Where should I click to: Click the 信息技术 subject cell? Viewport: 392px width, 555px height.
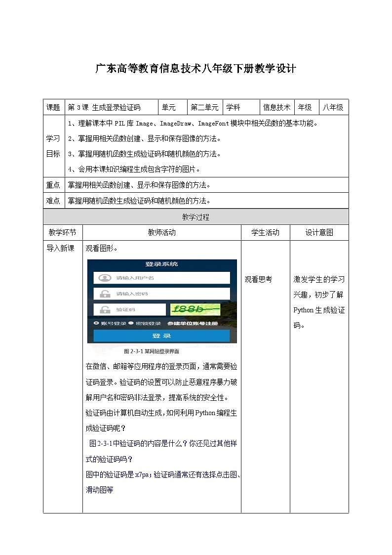(x=276, y=107)
